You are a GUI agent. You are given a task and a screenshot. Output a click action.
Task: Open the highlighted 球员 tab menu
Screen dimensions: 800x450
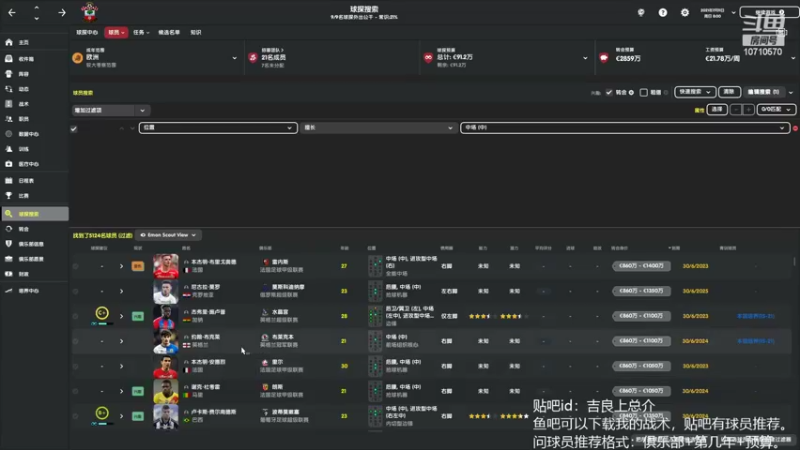[116, 32]
